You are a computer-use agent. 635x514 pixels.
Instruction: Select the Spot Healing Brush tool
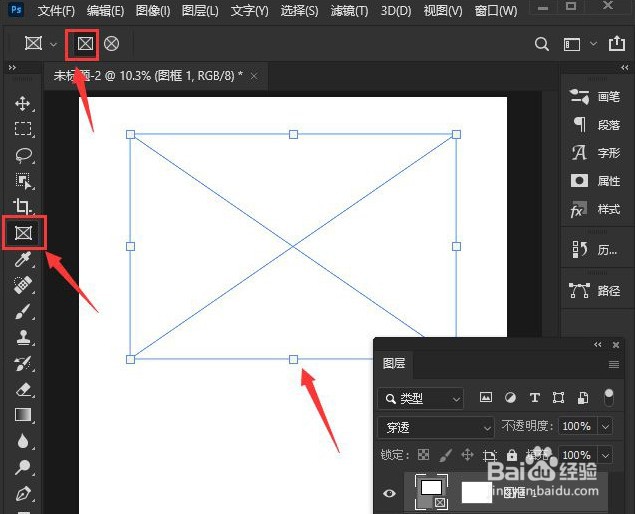(23, 285)
